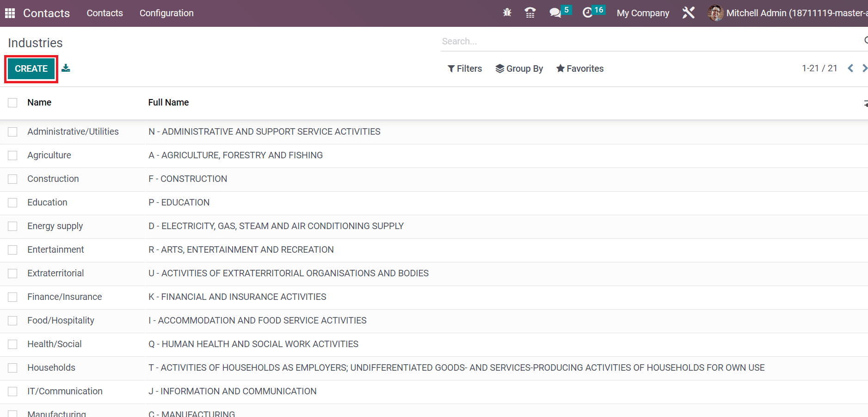Open the Education industry record
This screenshot has width=868, height=417.
click(x=47, y=202)
